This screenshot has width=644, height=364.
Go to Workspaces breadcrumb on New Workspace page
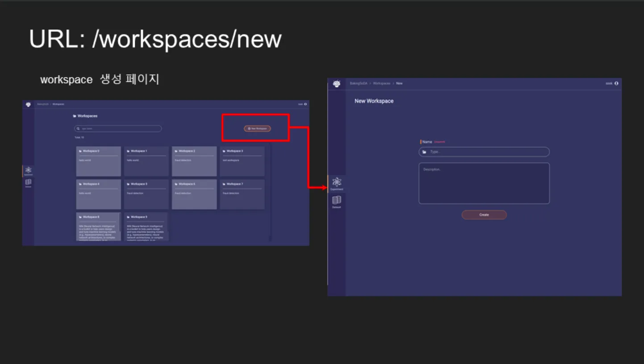point(382,84)
